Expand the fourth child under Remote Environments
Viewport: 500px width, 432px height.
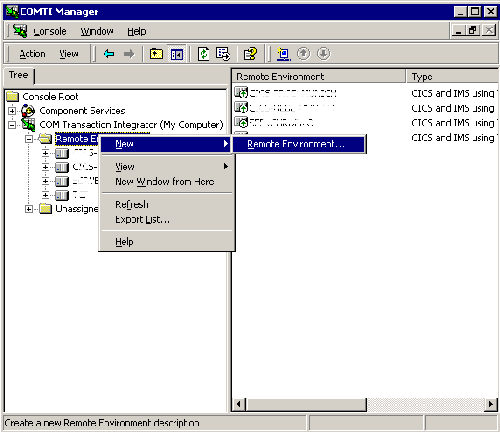46,195
